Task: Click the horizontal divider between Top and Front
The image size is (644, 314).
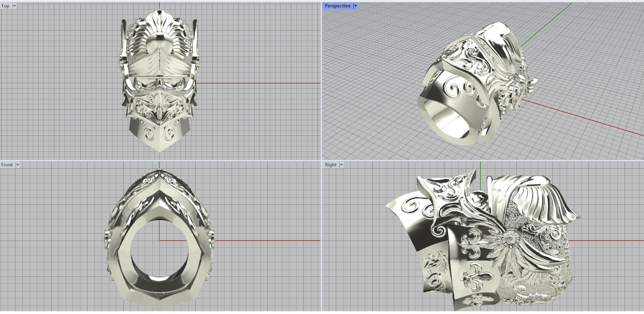Action: coord(161,160)
